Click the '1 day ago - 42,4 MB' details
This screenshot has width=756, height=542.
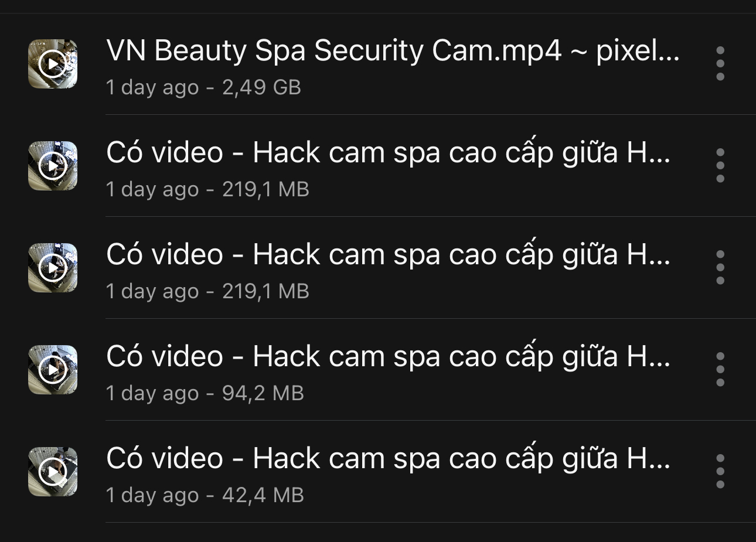point(205,495)
